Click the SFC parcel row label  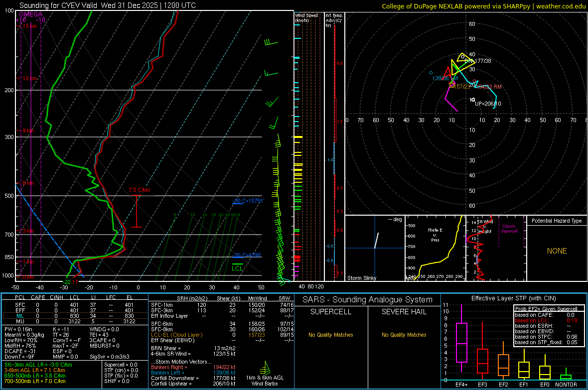pos(20,305)
